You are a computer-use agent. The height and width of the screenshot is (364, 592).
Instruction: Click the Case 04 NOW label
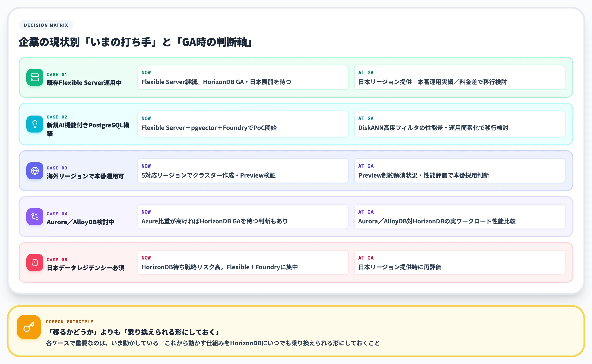146,212
